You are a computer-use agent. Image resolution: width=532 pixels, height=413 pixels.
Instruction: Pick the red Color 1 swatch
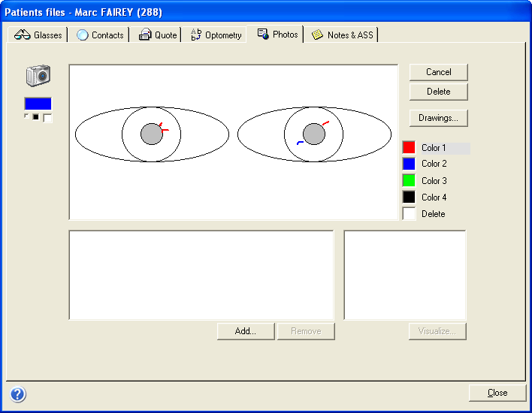[x=409, y=148]
